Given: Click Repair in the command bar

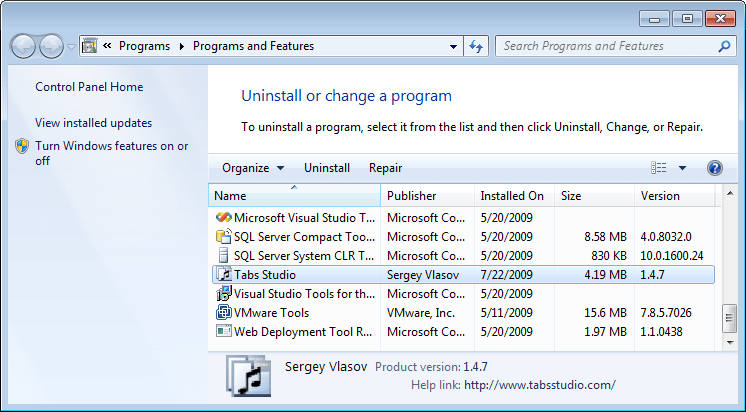Looking at the screenshot, I should [x=385, y=168].
